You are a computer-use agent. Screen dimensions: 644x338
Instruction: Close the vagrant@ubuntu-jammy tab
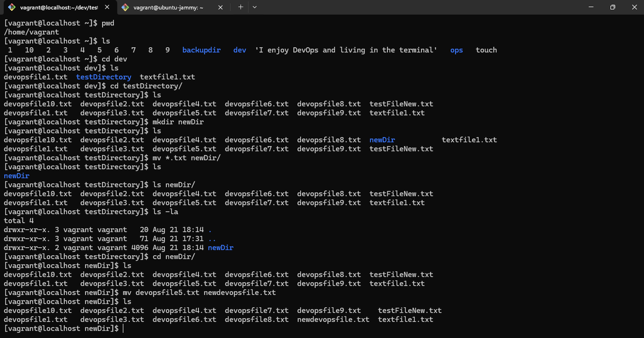coord(221,7)
